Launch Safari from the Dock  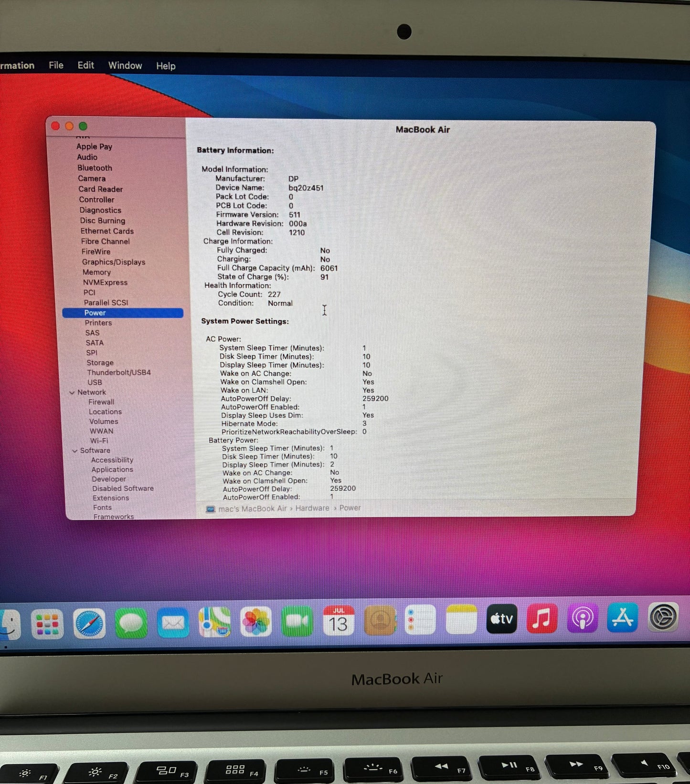(x=89, y=624)
